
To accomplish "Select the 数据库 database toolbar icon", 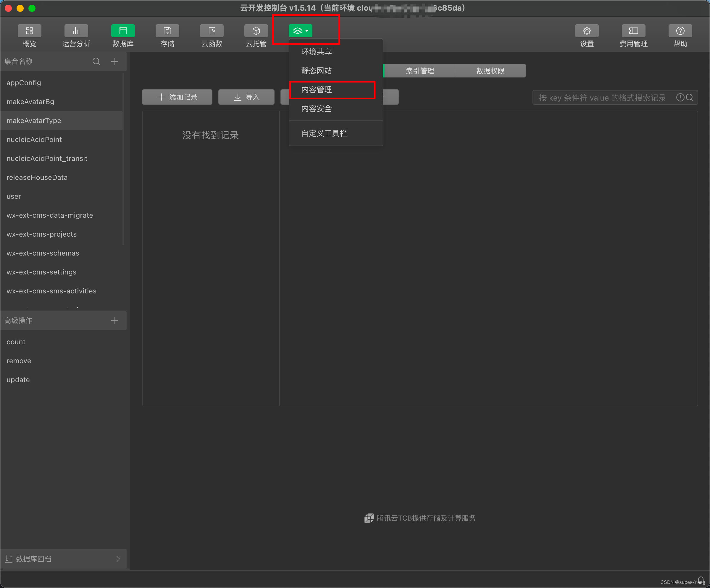I will (123, 31).
